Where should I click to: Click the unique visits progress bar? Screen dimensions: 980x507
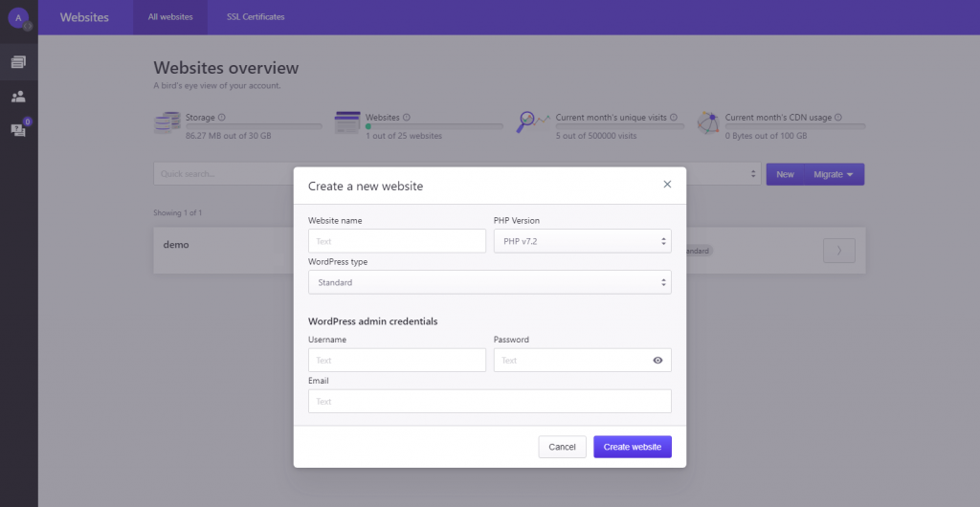(620, 126)
